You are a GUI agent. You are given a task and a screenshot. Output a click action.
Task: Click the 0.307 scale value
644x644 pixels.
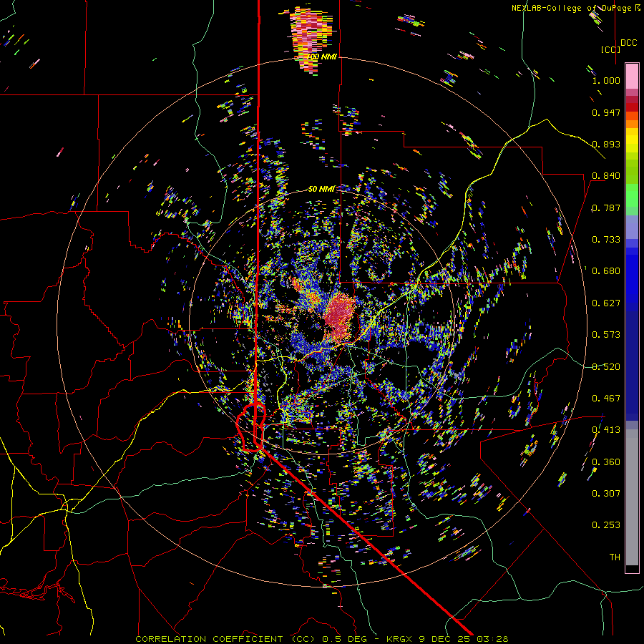(x=606, y=494)
